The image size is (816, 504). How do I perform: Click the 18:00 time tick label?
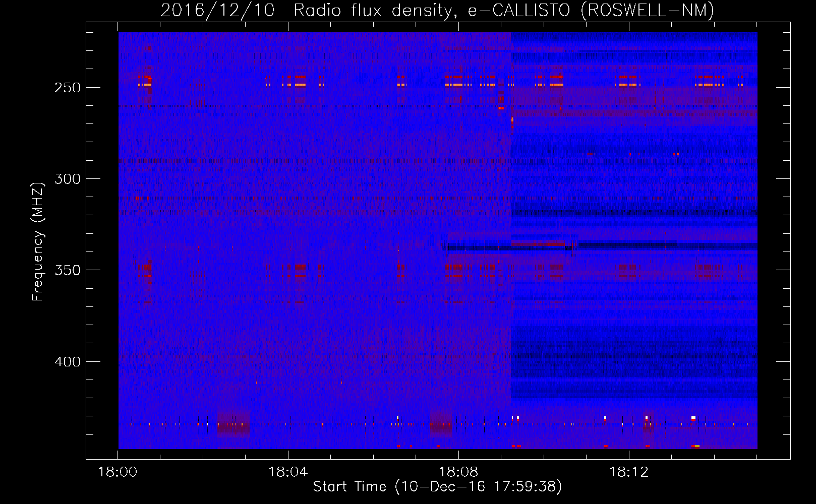[118, 472]
